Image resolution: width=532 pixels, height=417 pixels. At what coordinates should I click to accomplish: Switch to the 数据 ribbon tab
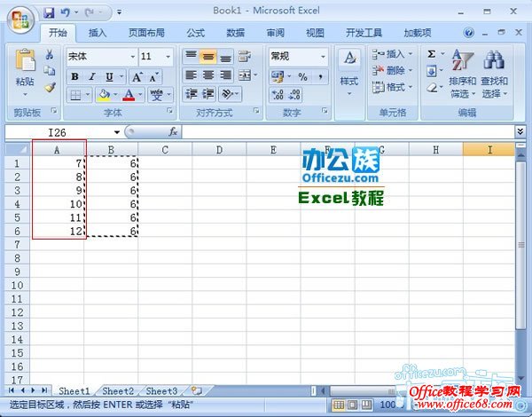(x=236, y=33)
